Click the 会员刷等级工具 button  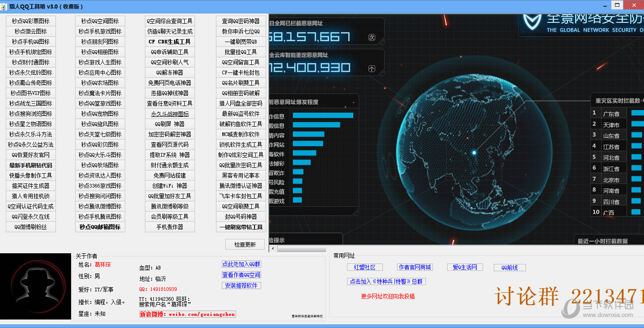coord(170,217)
